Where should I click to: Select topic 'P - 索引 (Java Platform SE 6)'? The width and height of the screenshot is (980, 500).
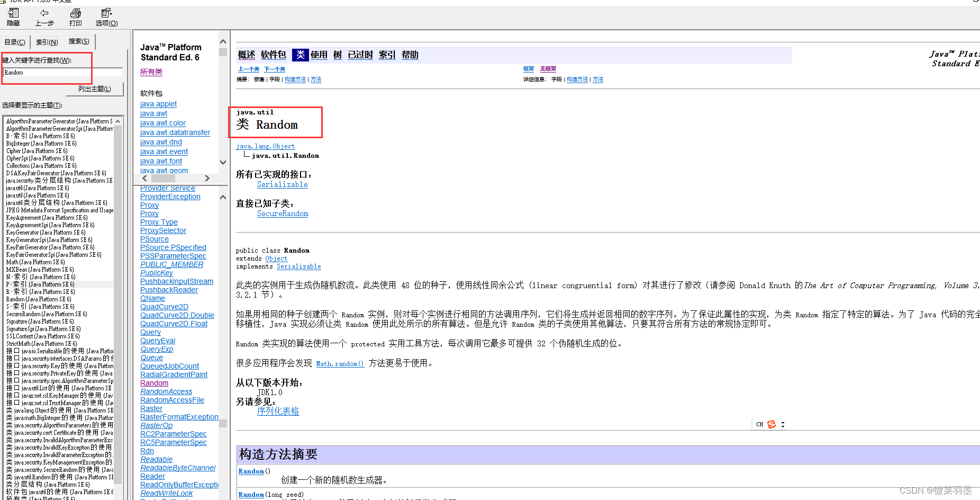pos(40,284)
